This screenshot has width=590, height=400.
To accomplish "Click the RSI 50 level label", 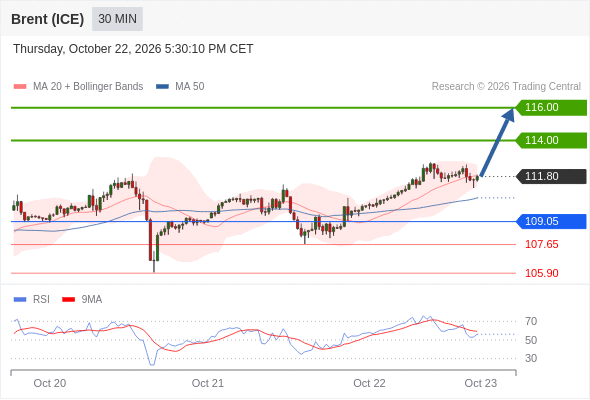I will (531, 340).
